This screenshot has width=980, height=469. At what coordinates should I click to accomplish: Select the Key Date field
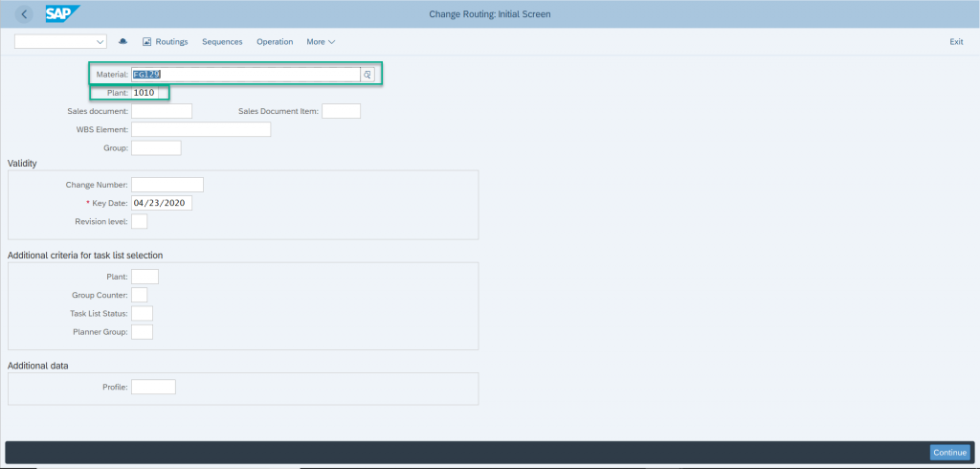coord(162,203)
